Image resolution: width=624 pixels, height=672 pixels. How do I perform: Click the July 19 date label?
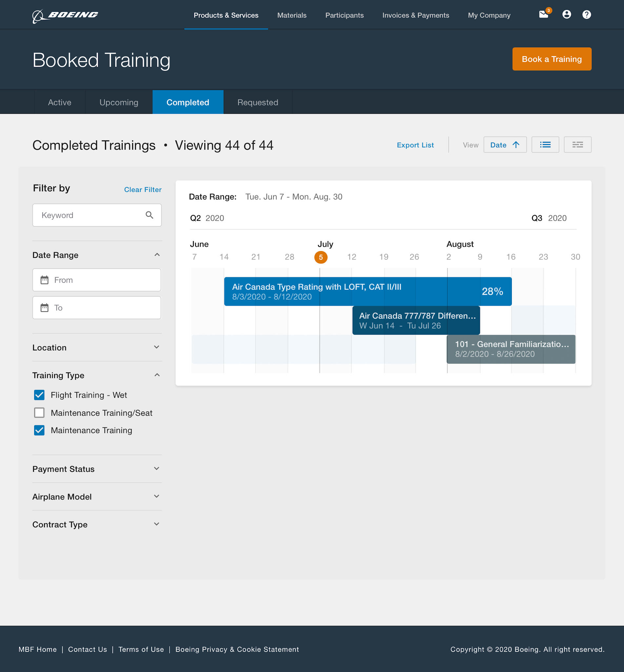(384, 257)
